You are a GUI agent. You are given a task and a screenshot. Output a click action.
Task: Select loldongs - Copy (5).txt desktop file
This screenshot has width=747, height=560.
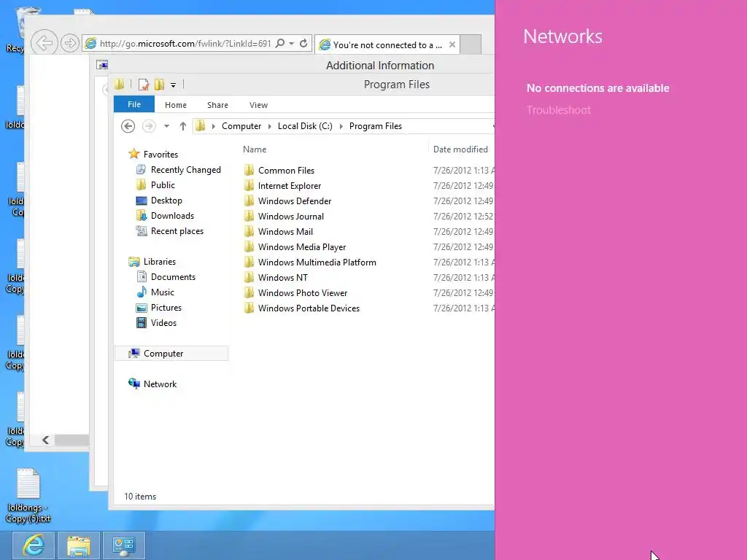tap(28, 496)
